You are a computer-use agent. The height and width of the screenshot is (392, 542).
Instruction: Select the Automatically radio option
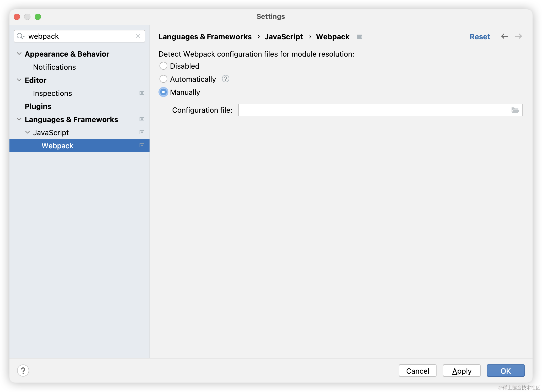click(x=163, y=79)
